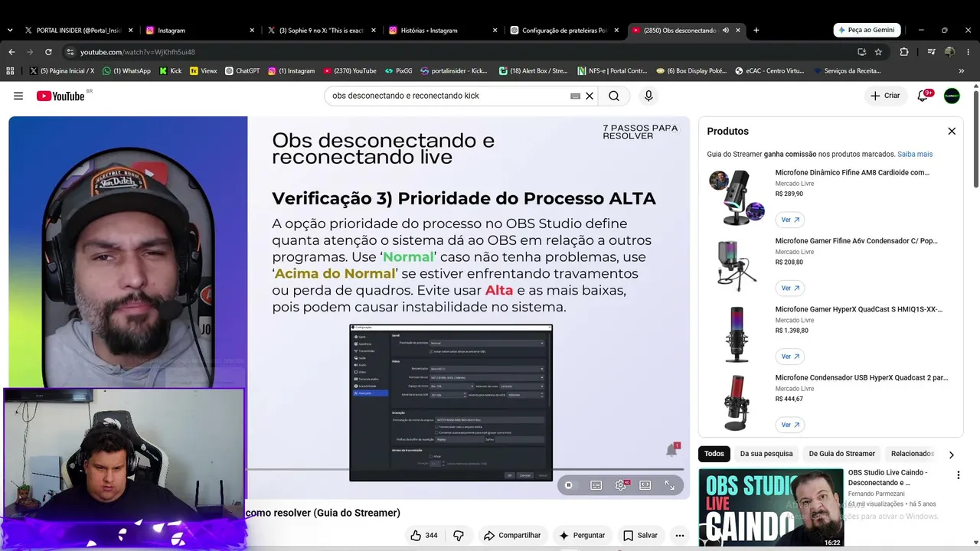Open options for OBS Studio Live Caindo video
The width and height of the screenshot is (980, 551).
click(x=958, y=475)
